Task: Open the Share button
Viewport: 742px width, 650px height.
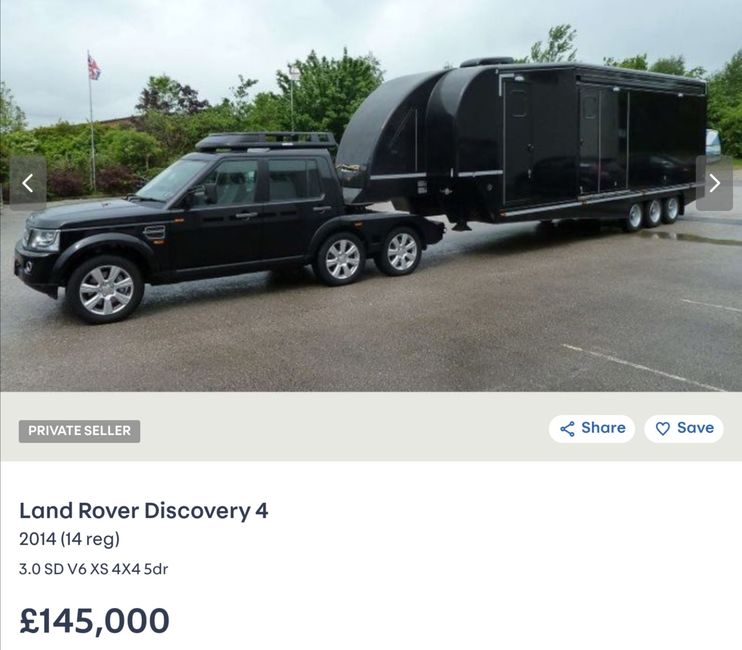Action: (x=592, y=429)
